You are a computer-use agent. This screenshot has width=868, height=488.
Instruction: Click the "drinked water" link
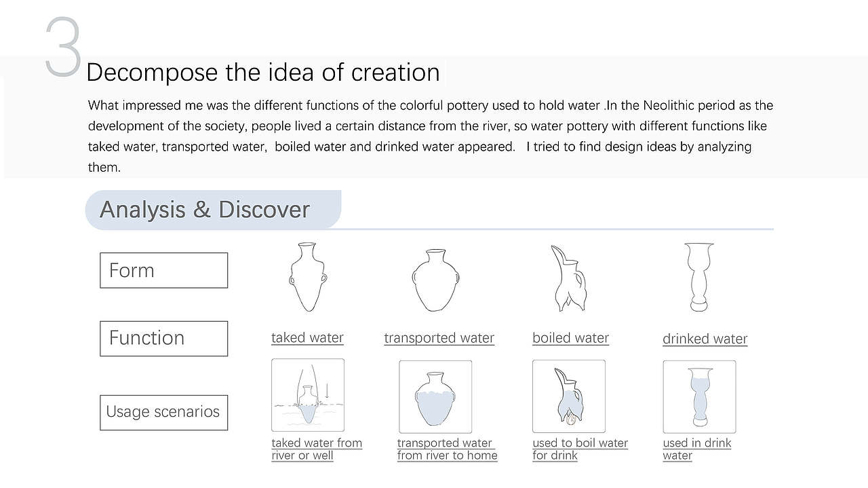tap(705, 339)
